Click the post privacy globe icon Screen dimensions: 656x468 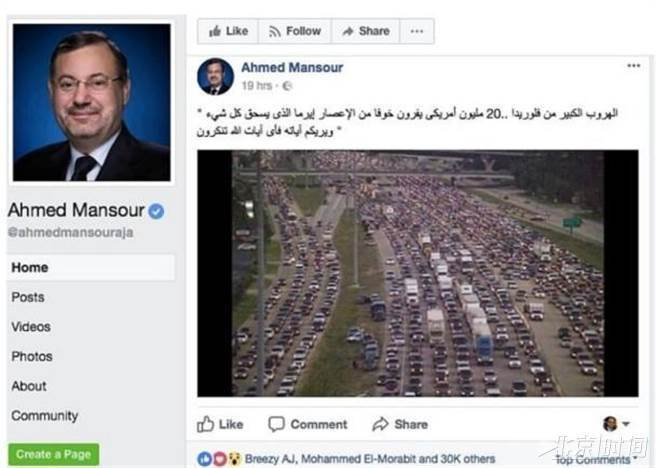point(287,86)
